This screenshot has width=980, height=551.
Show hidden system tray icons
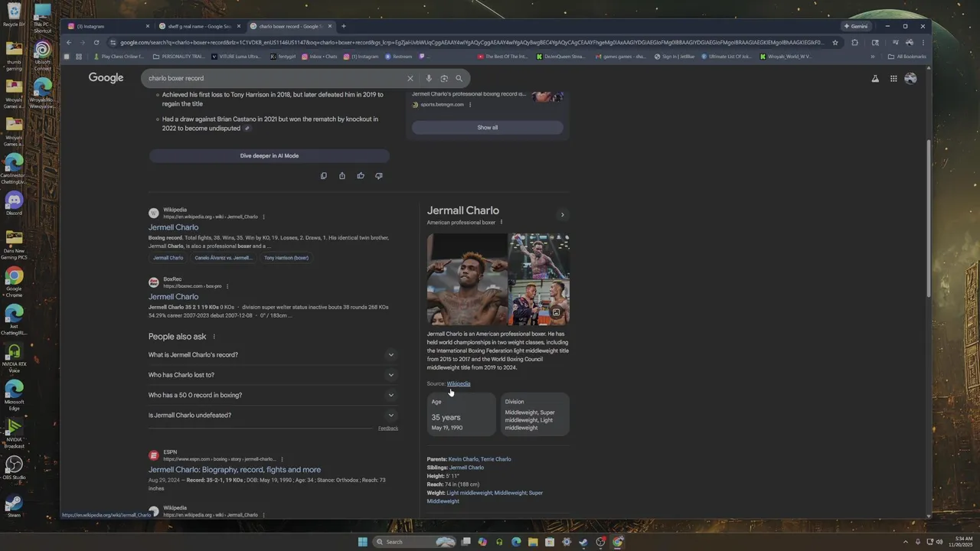(x=906, y=542)
